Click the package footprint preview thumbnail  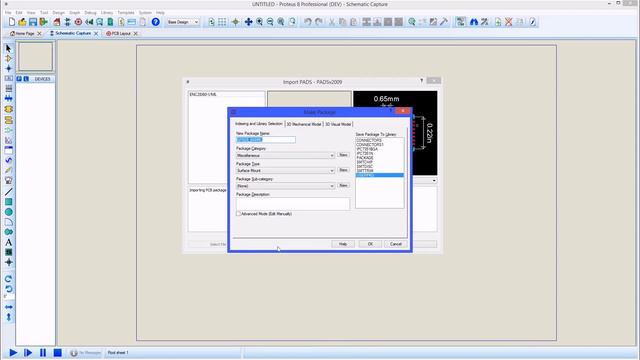[395, 133]
